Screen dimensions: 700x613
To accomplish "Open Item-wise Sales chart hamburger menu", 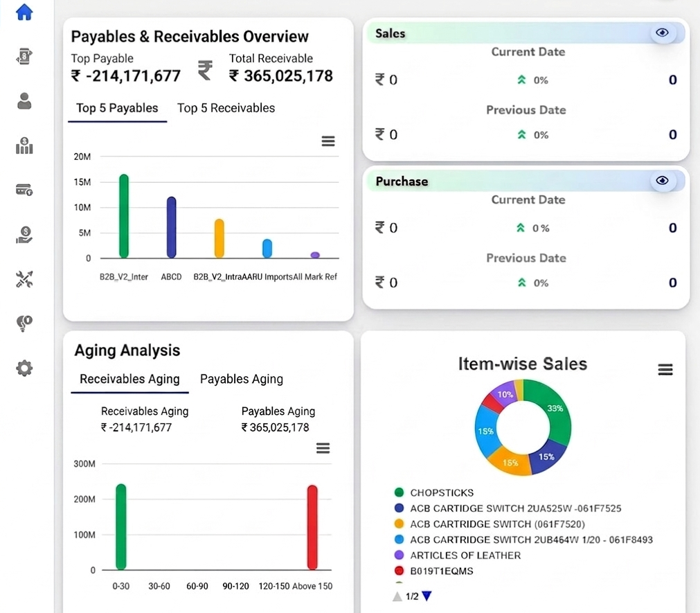I will (x=665, y=369).
